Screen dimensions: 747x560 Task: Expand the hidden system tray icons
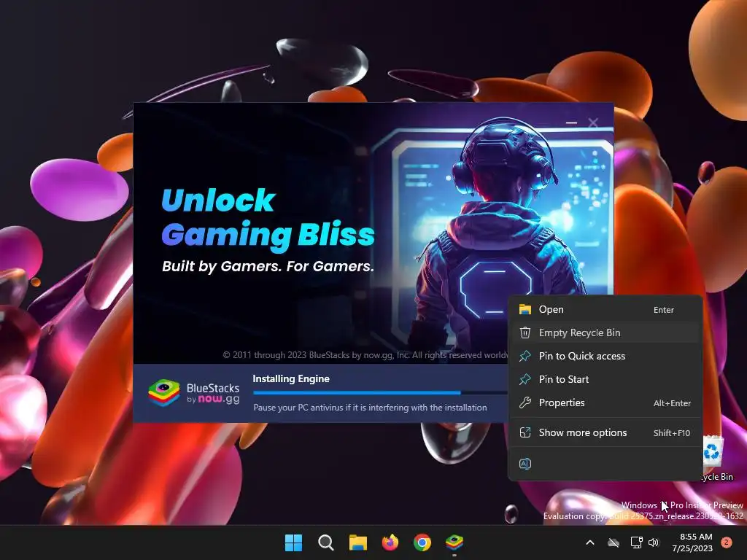point(589,542)
